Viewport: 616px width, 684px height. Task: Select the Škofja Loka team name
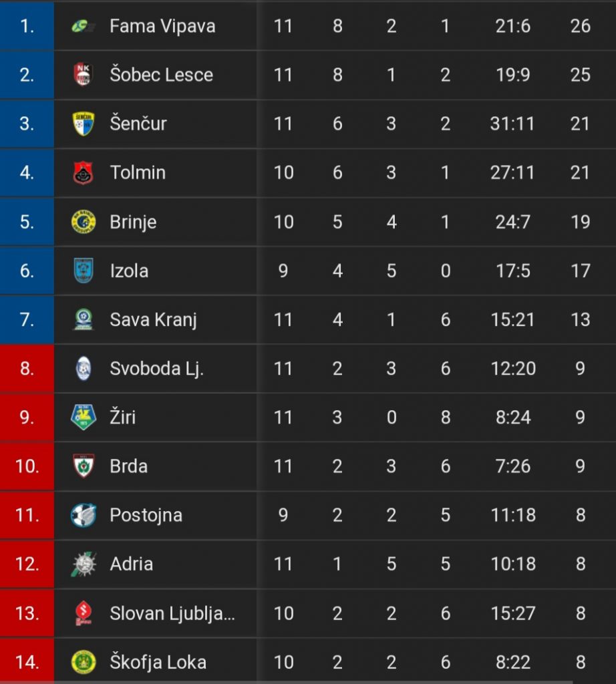pos(158,662)
